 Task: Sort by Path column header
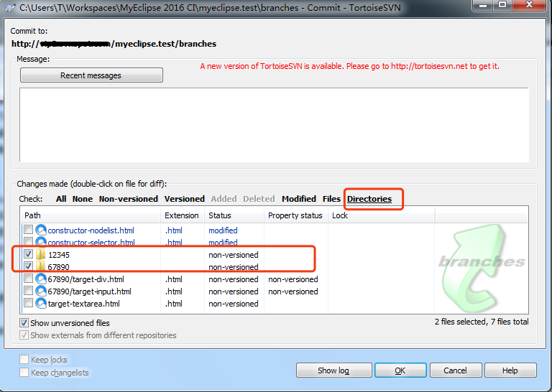pos(91,215)
